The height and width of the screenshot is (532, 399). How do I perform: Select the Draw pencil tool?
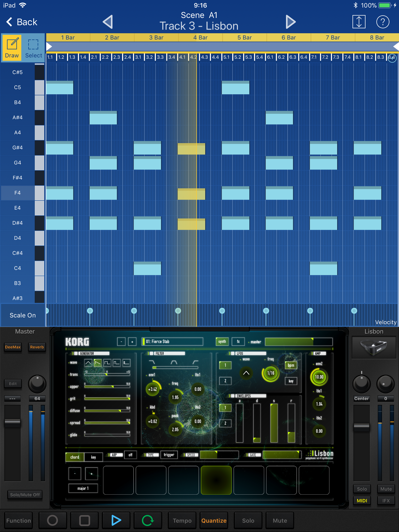coord(12,48)
